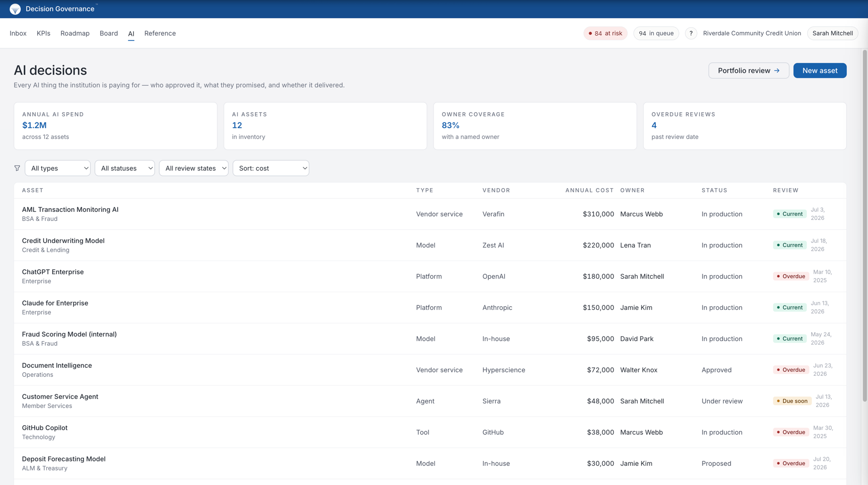This screenshot has width=868, height=485.
Task: Expand the All review states dropdown
Action: pyautogui.click(x=194, y=168)
